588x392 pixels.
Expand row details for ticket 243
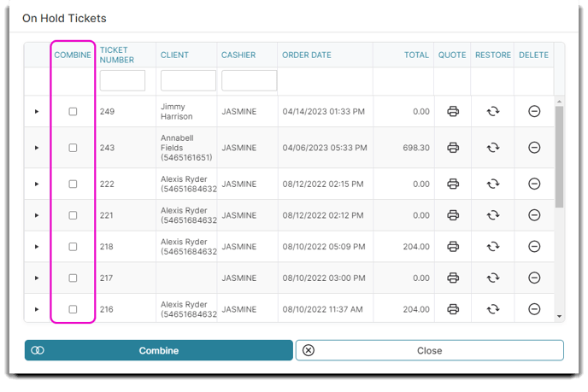tap(37, 148)
